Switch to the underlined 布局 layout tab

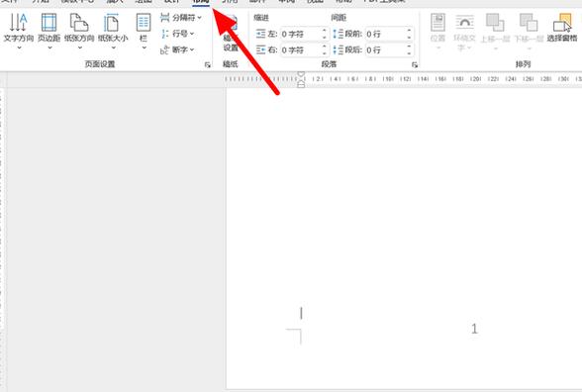(x=201, y=2)
